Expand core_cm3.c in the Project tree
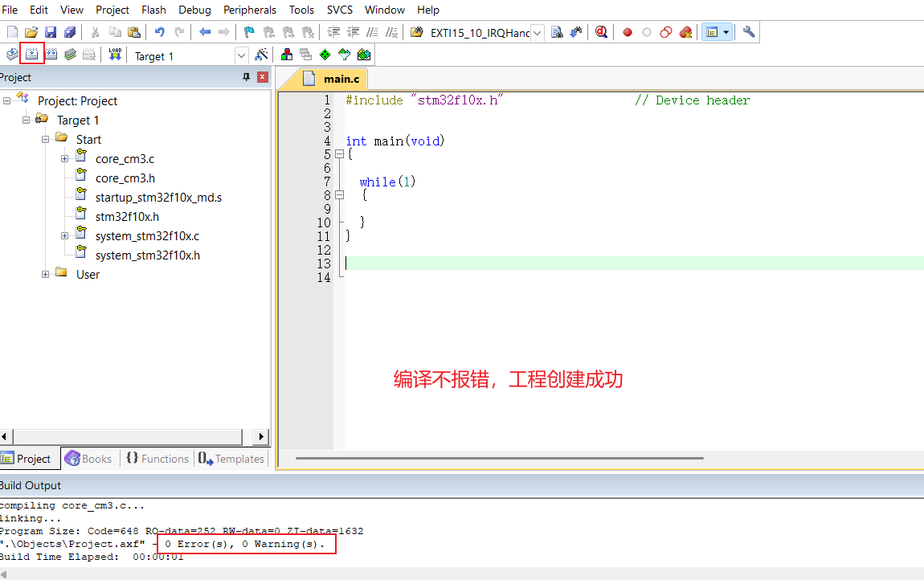924x580 pixels. click(64, 158)
